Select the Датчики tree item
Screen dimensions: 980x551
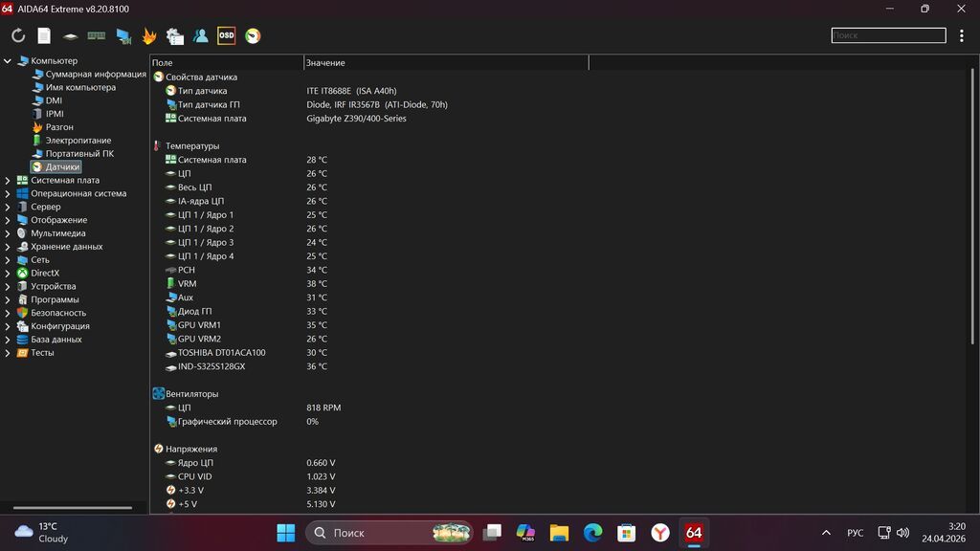[56, 166]
